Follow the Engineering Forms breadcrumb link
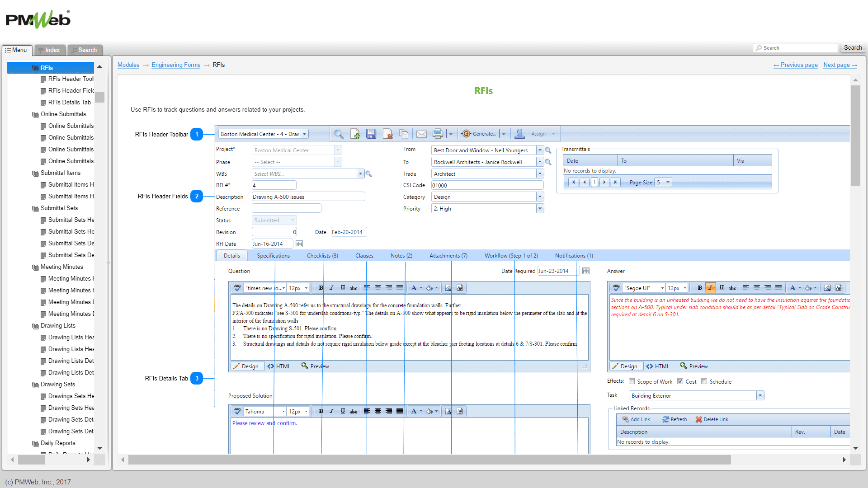 coord(176,65)
